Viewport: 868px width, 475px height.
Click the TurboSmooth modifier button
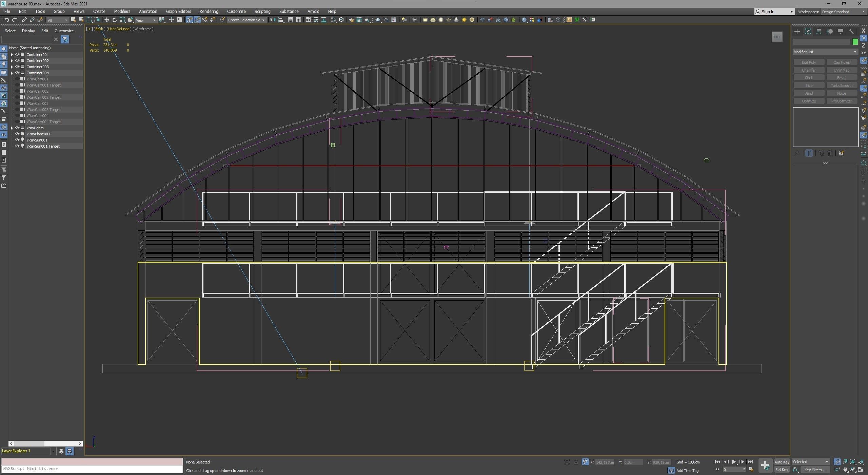(x=841, y=85)
